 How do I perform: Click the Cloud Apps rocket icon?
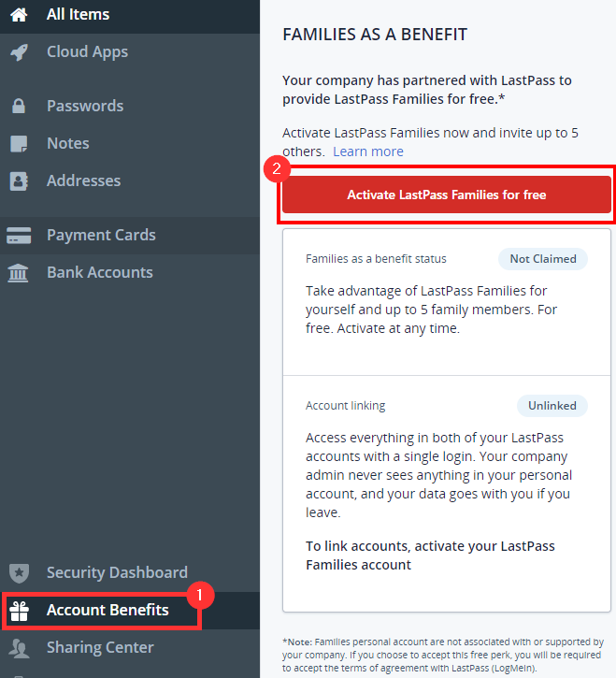point(19,52)
